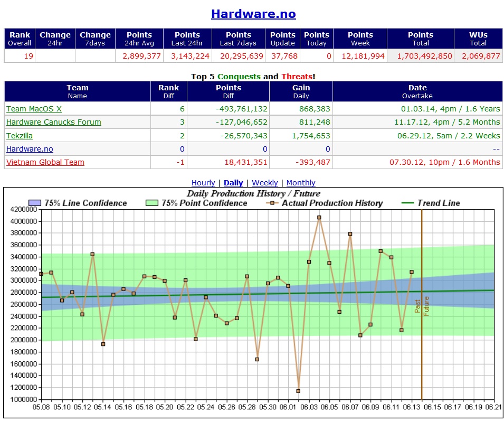Click Points Total value 1,703,492,850
The width and height of the screenshot is (504, 421).
coord(424,56)
